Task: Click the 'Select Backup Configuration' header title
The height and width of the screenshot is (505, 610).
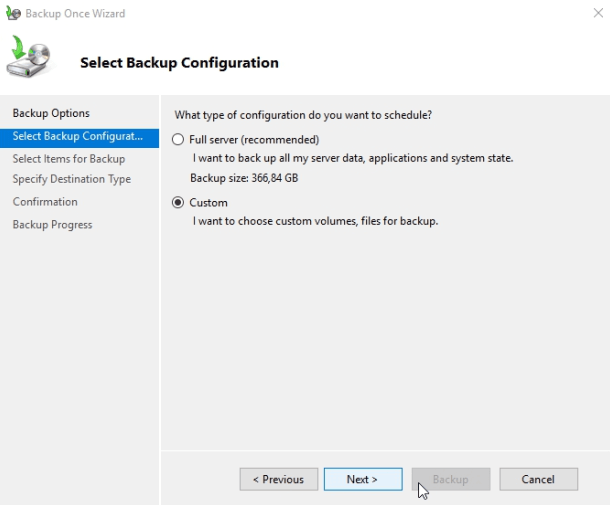Action: (x=179, y=63)
